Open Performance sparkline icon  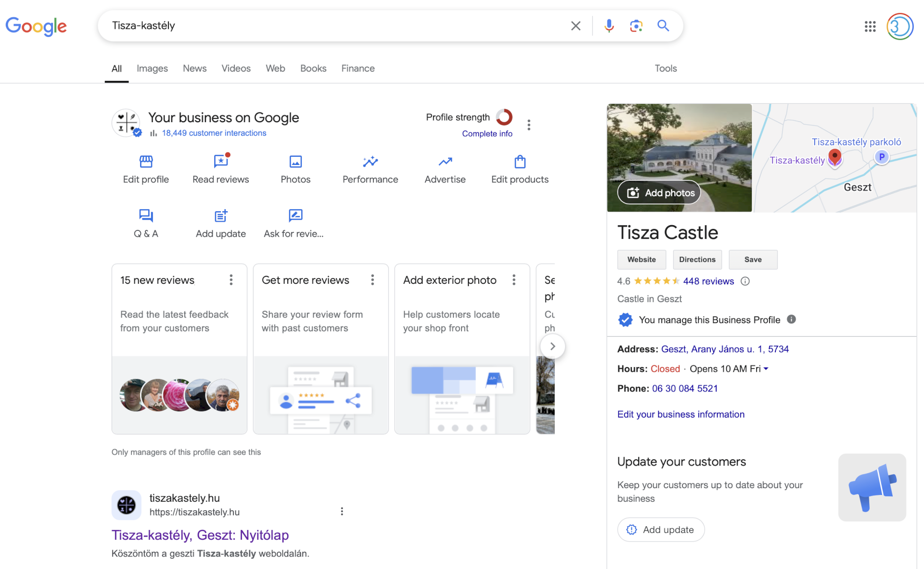coord(370,162)
